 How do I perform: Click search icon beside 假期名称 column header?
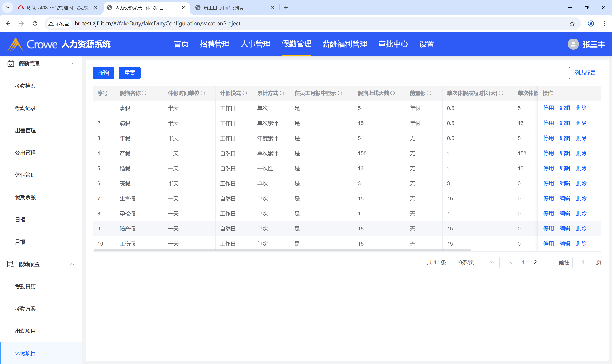pos(144,93)
